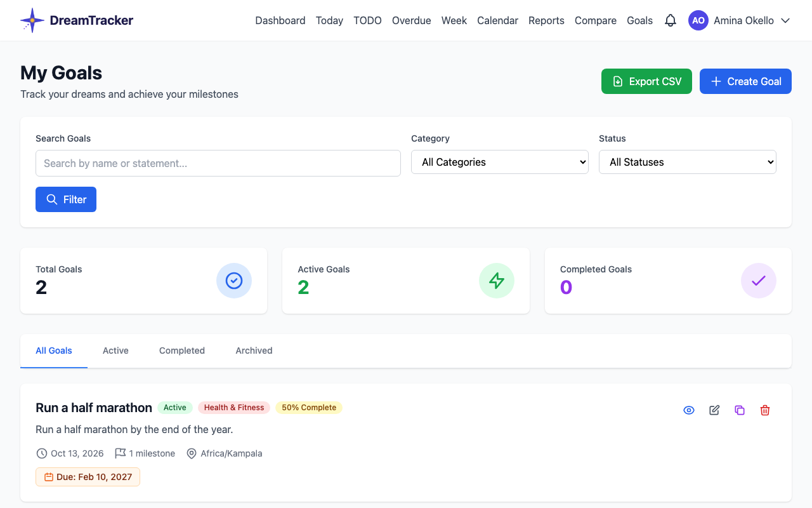The image size is (812, 508).
Task: Open the Calendar page
Action: pyautogui.click(x=498, y=20)
